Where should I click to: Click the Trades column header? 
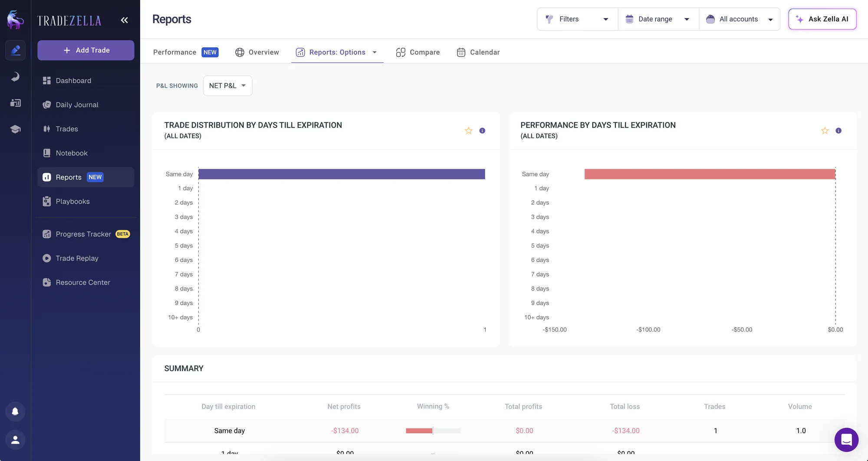point(715,407)
